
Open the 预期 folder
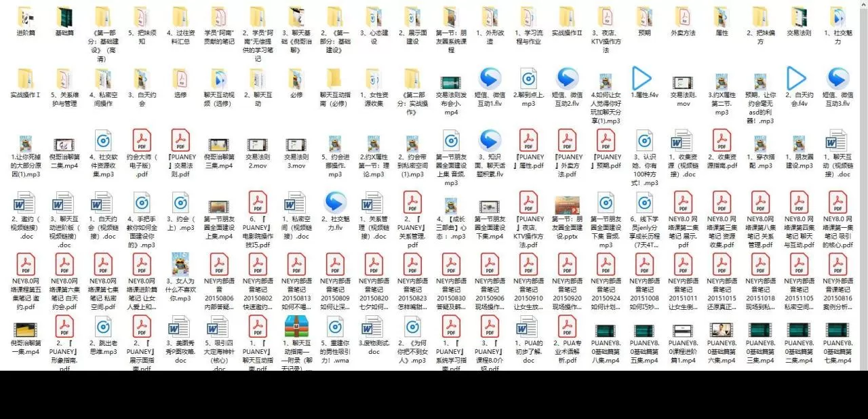click(x=644, y=17)
